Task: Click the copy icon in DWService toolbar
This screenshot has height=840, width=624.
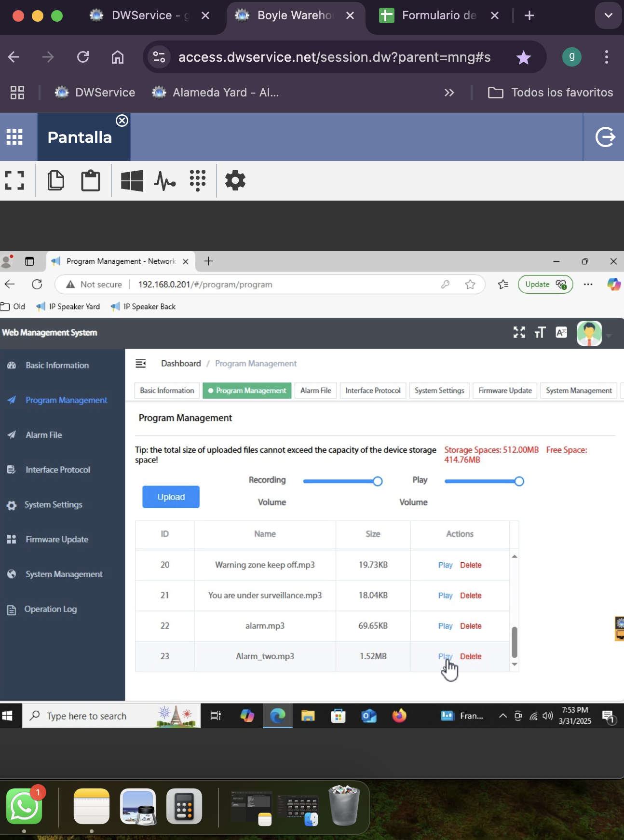Action: click(x=56, y=181)
